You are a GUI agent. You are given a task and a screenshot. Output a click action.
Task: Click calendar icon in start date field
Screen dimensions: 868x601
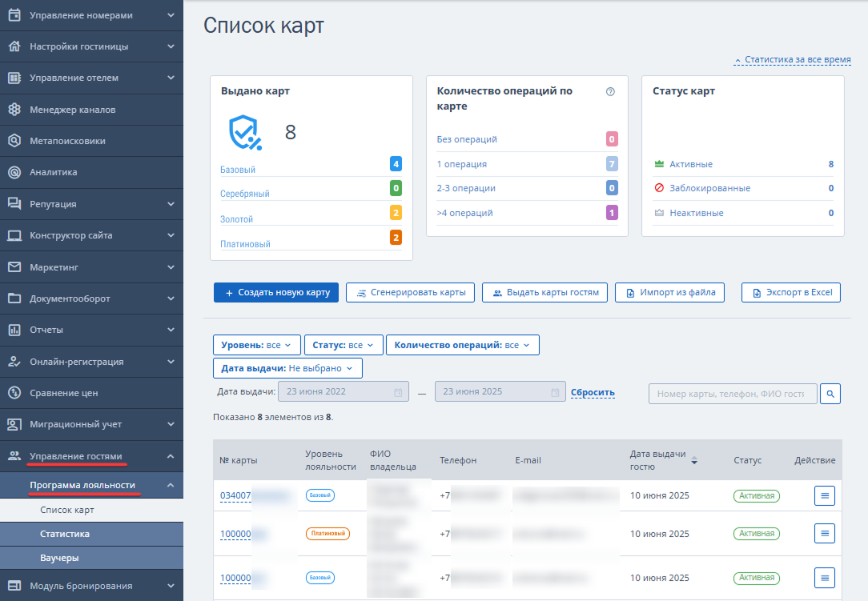(398, 392)
